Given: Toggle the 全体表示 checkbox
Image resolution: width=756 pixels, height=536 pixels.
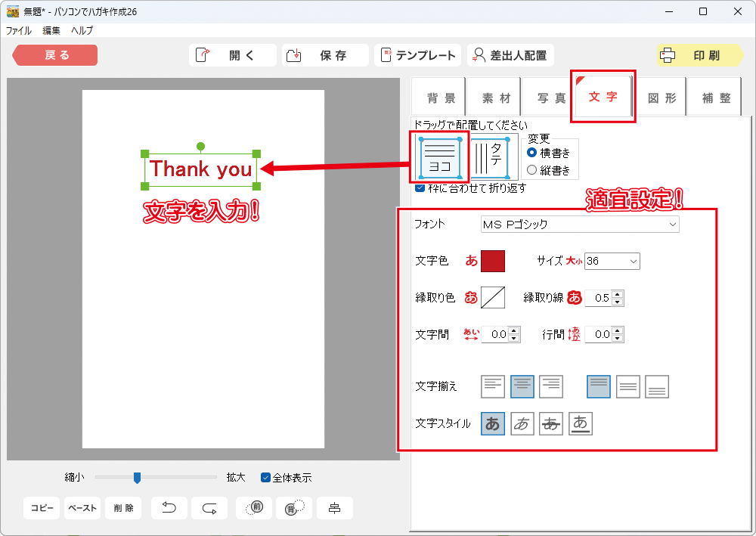Looking at the screenshot, I should click(265, 478).
